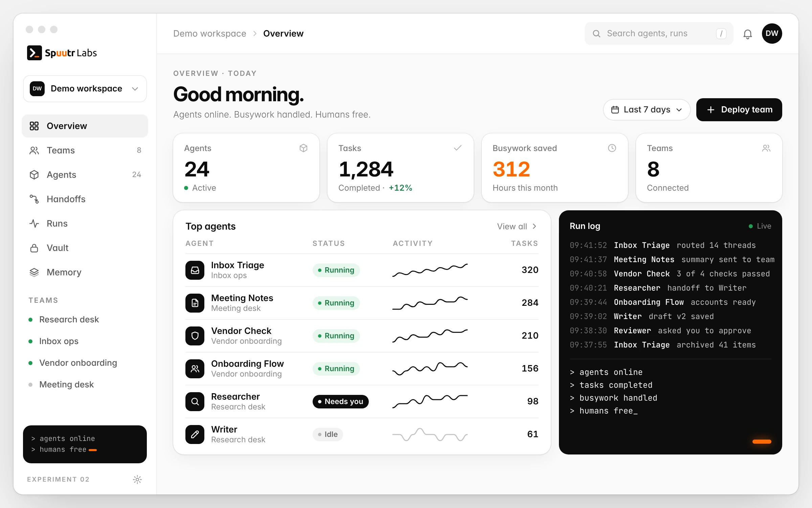Click Demo workspace breadcrumb
This screenshot has height=508, width=812.
pos(210,34)
